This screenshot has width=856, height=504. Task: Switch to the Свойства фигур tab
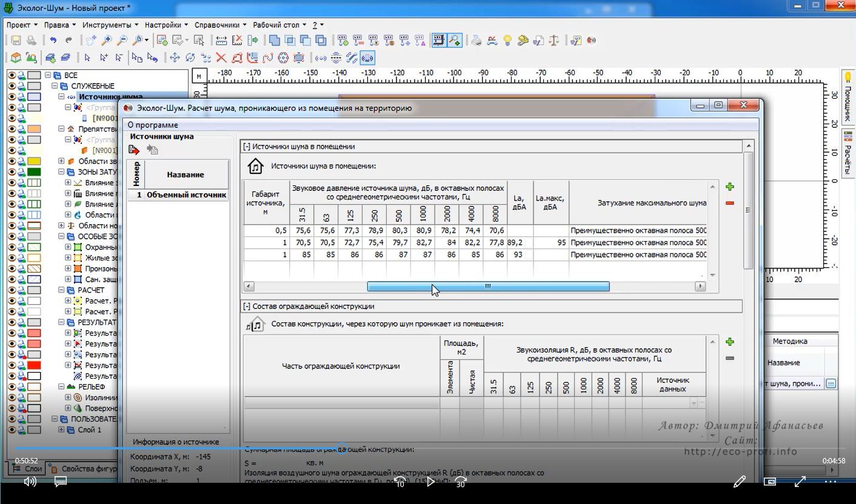[x=85, y=469]
